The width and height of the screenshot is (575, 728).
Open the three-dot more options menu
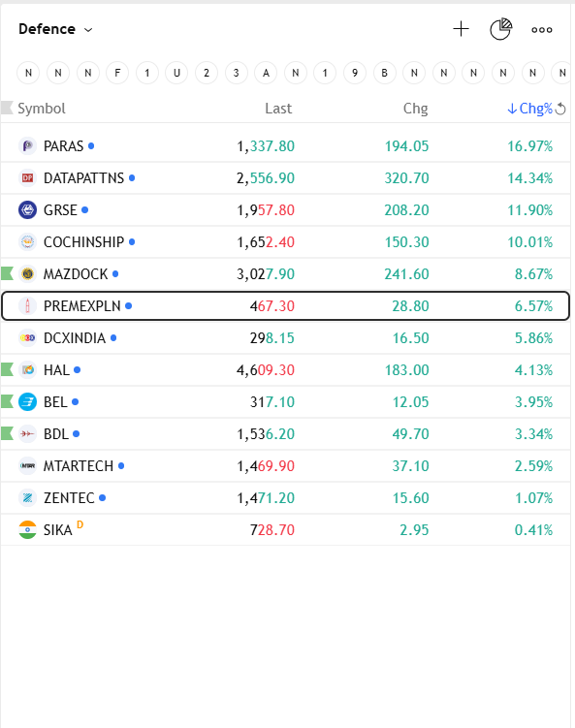[542, 30]
